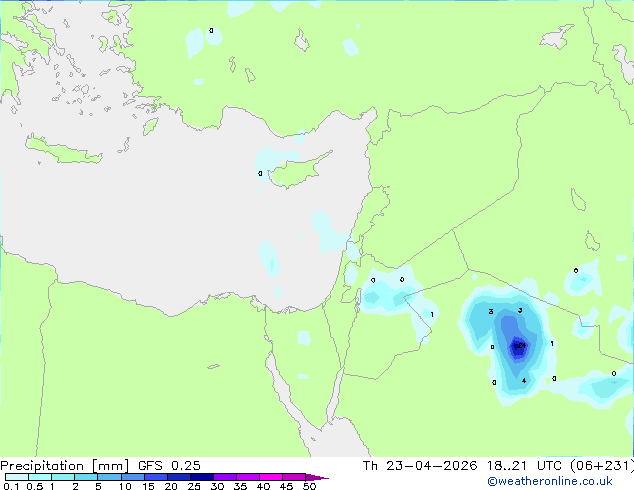Click the '45' legend scale label

point(286,486)
